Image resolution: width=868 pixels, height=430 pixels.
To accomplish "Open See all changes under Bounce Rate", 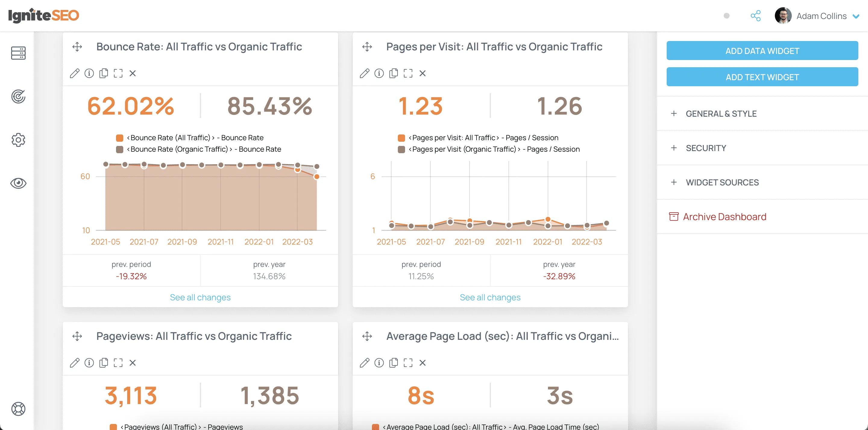I will tap(200, 297).
